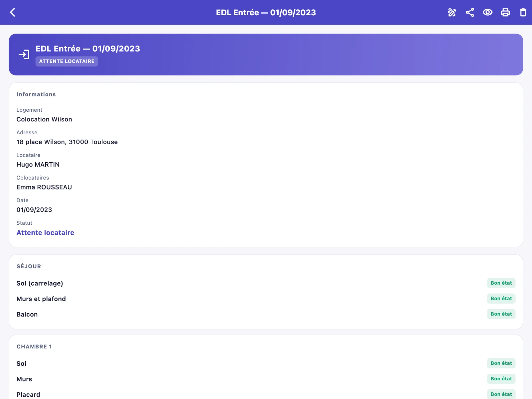Viewport: 532px width, 399px height.
Task: Click the 'Attente locataire' status link
Action: coord(46,233)
